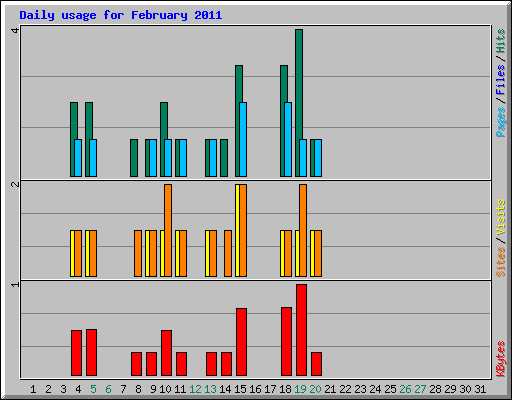Select day label 17 on the x-axis
Screen dimensions: 512x400
click(x=270, y=389)
